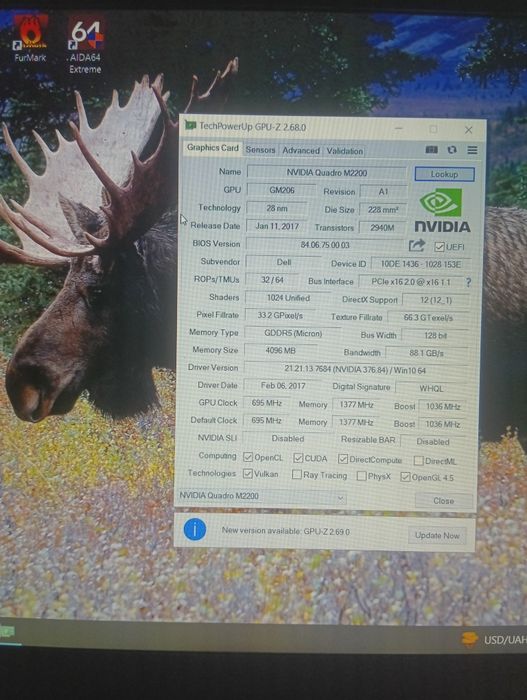Screen dimensions: 527x700
Task: Switch to the Validation tab
Action: 344,151
